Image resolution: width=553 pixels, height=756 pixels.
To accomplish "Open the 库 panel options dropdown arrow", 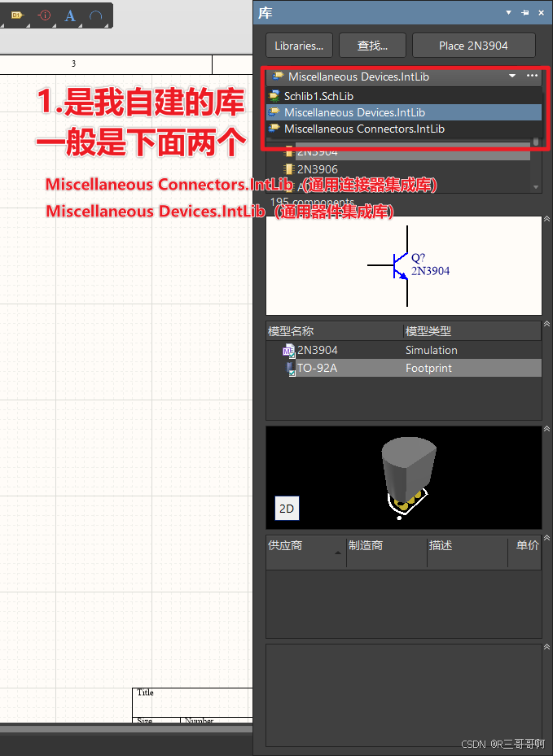I will [508, 12].
